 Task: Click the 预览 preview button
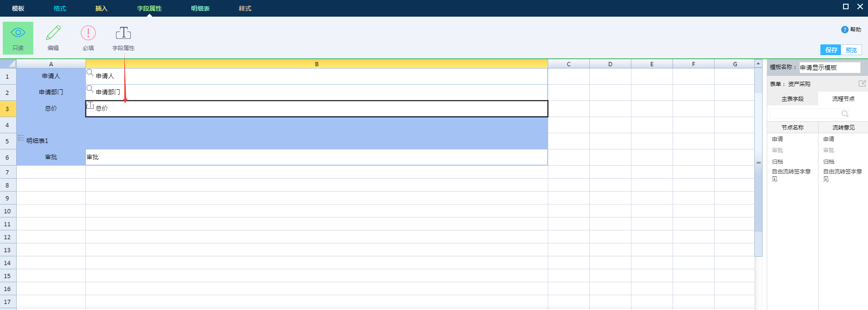pyautogui.click(x=851, y=50)
